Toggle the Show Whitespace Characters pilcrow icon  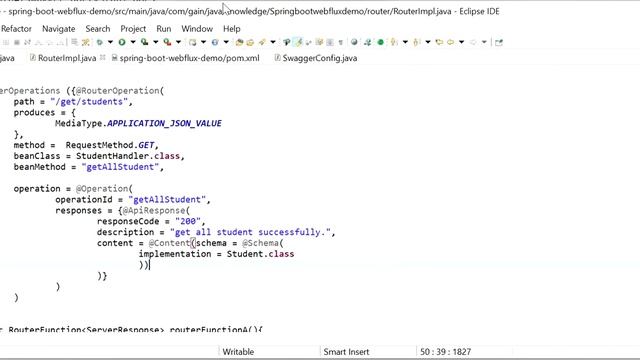click(340, 42)
